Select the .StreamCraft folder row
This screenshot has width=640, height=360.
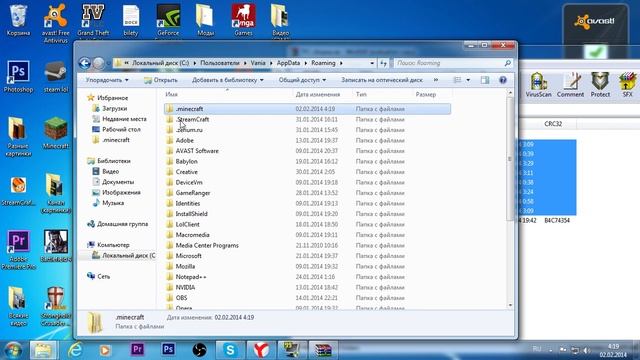pos(307,120)
